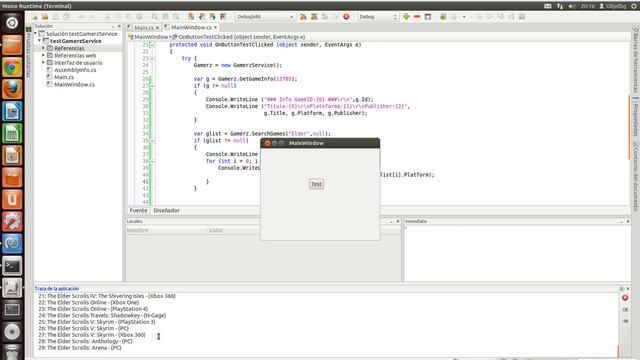Expand the Referencias web folder
Image resolution: width=640 pixels, height=360 pixels.
point(44,55)
